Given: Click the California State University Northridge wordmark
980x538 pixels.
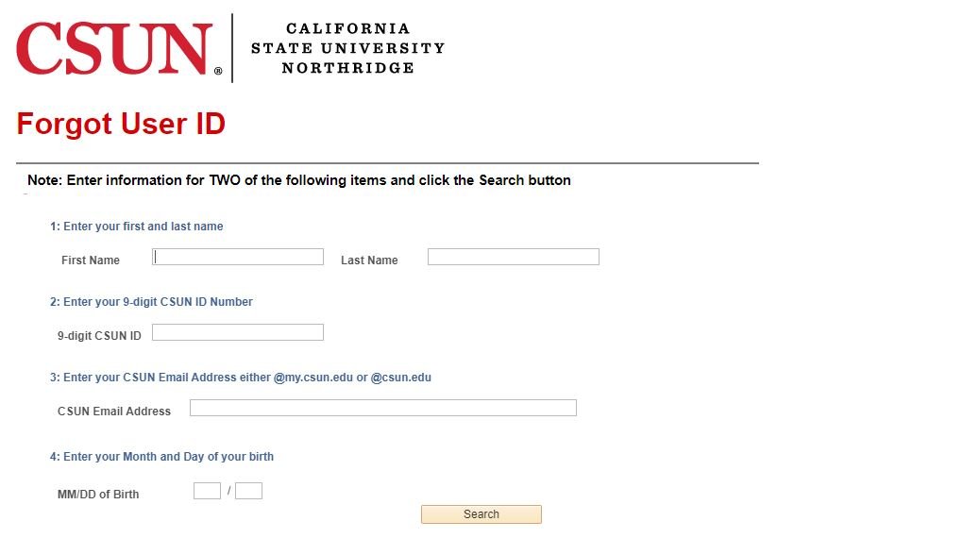Looking at the screenshot, I should point(347,48).
